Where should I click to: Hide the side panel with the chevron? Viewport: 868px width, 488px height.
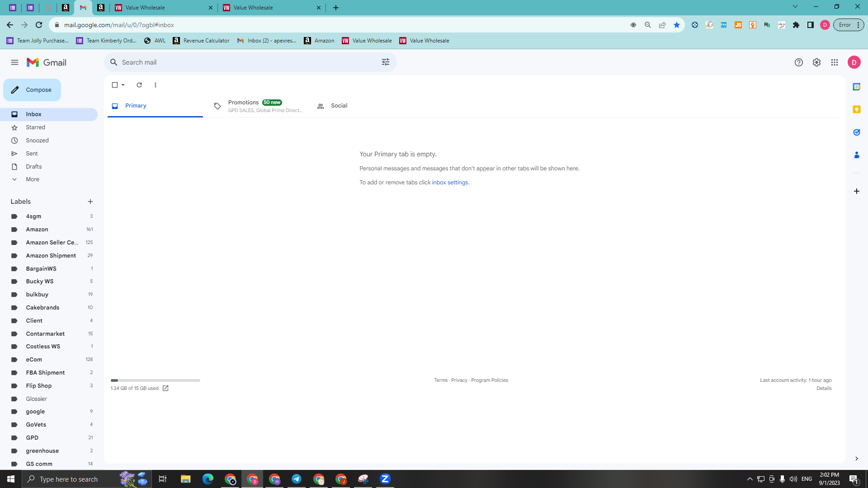[x=856, y=459]
